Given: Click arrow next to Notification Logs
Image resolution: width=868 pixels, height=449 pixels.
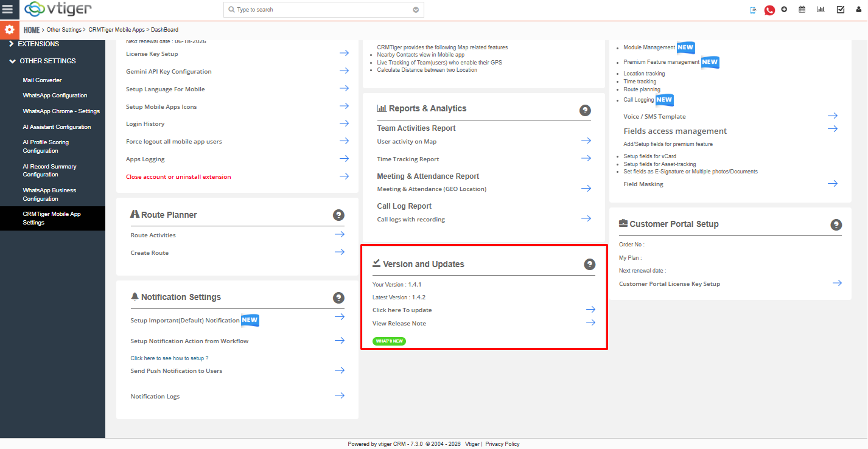Looking at the screenshot, I should tap(340, 395).
